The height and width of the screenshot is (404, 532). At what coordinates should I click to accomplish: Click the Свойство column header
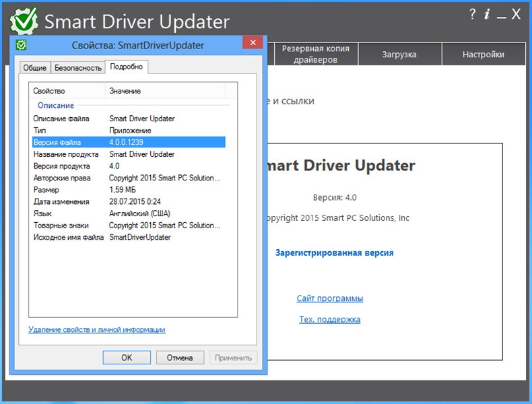point(67,91)
